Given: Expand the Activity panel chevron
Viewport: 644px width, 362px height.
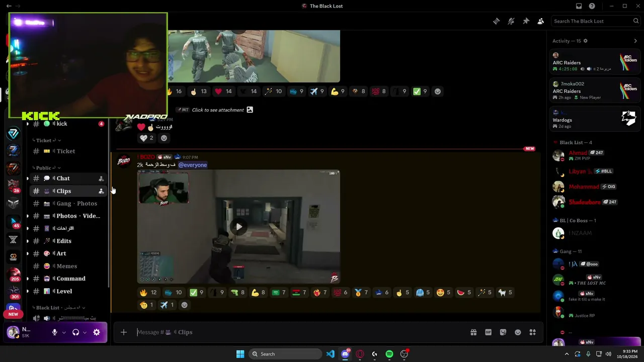Looking at the screenshot, I should pos(635,41).
